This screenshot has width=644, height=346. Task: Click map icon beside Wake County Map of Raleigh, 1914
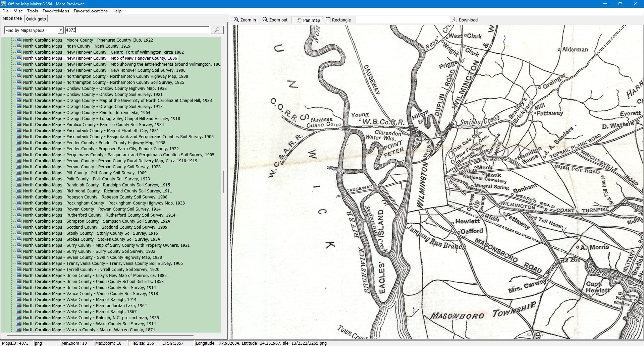pos(19,299)
